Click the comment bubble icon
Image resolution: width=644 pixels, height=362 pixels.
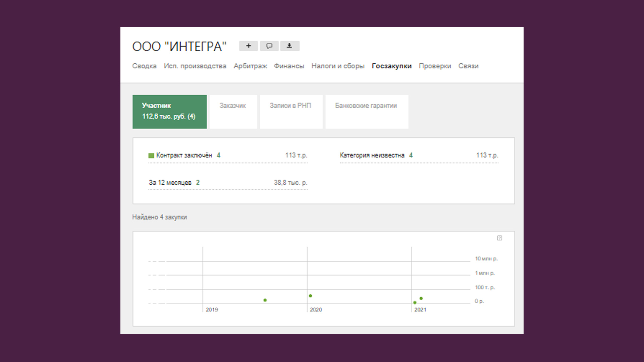pos(269,46)
